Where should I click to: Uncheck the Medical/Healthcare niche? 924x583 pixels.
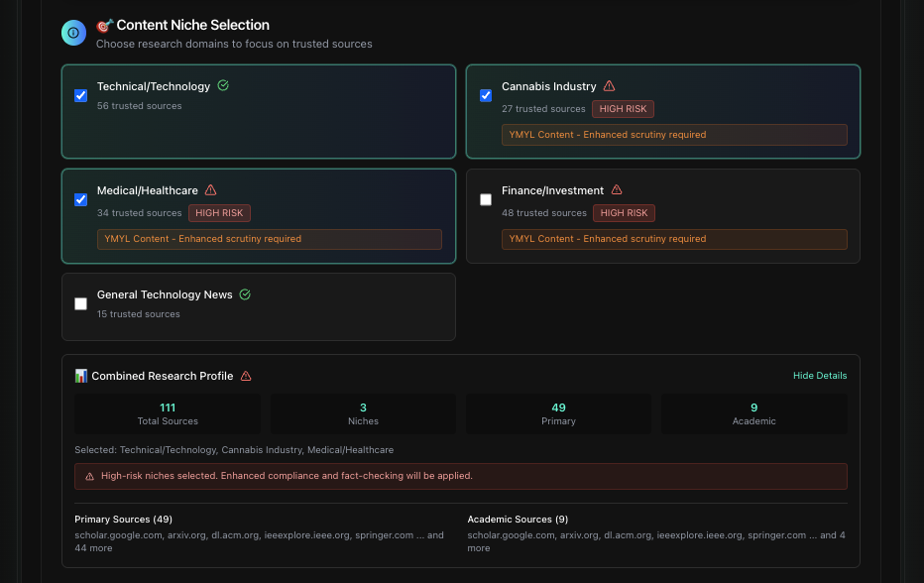pyautogui.click(x=80, y=199)
